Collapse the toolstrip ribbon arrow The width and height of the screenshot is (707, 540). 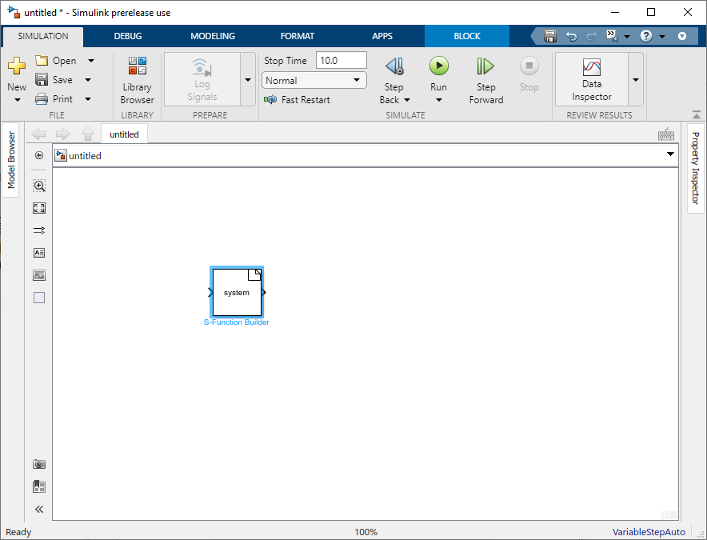pos(696,115)
